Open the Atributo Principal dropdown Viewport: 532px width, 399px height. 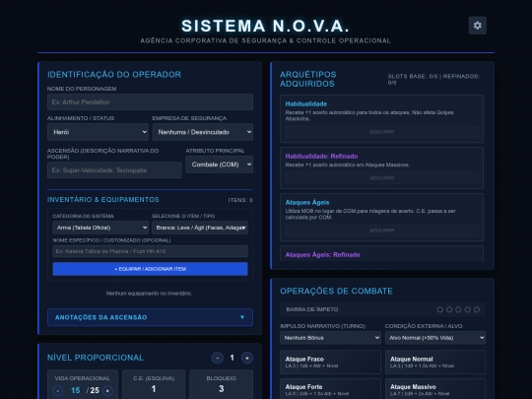(219, 165)
